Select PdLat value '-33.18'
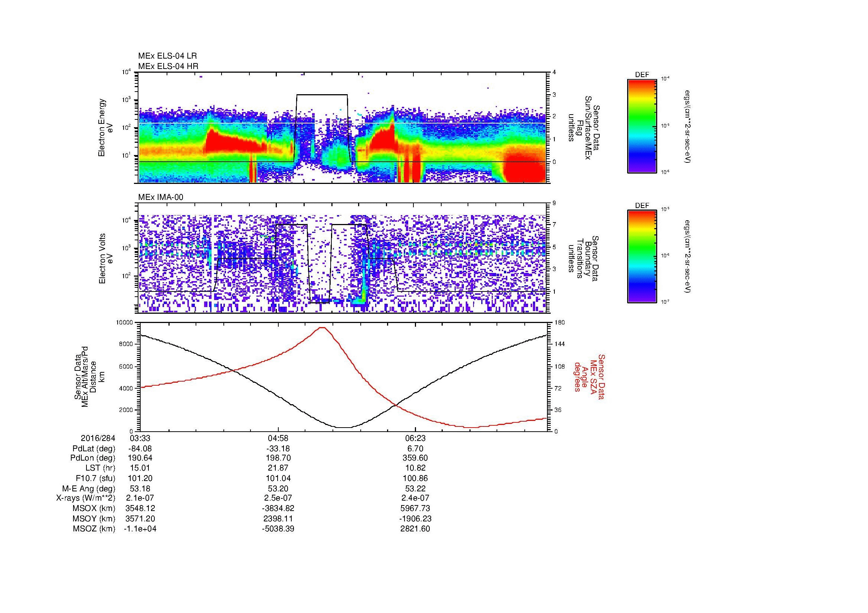The width and height of the screenshot is (868, 613). click(x=278, y=449)
